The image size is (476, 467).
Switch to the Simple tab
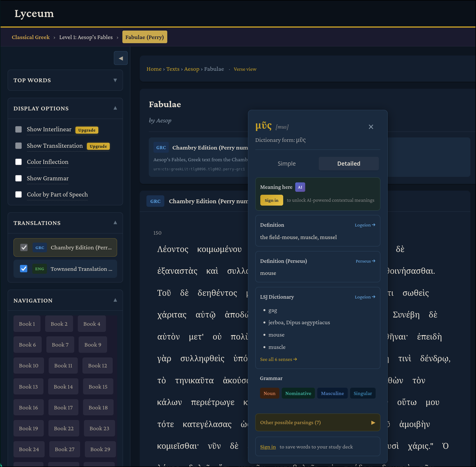pyautogui.click(x=286, y=164)
